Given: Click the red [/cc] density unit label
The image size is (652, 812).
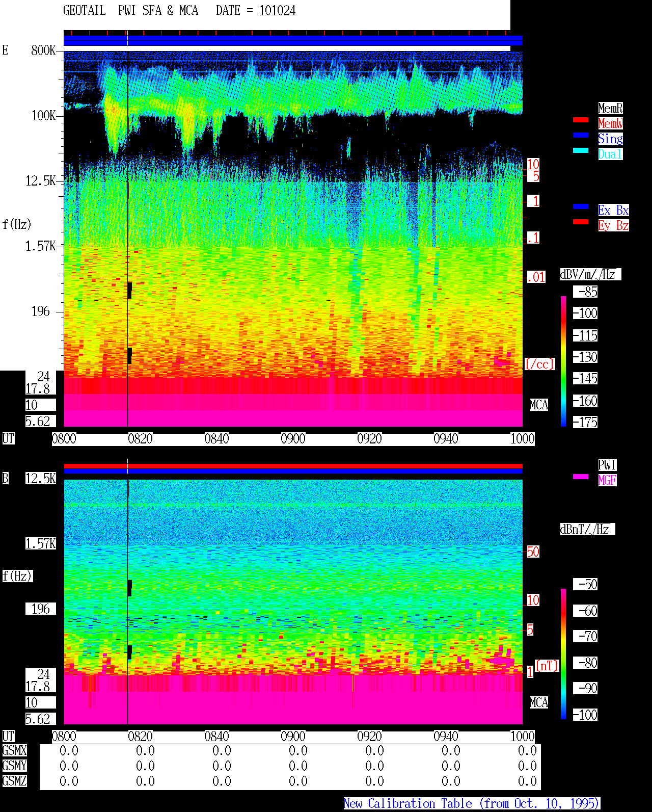Looking at the screenshot, I should [x=539, y=364].
